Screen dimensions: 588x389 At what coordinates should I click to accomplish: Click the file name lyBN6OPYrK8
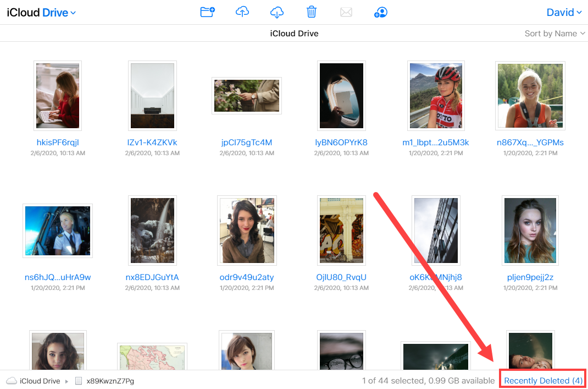tap(341, 143)
